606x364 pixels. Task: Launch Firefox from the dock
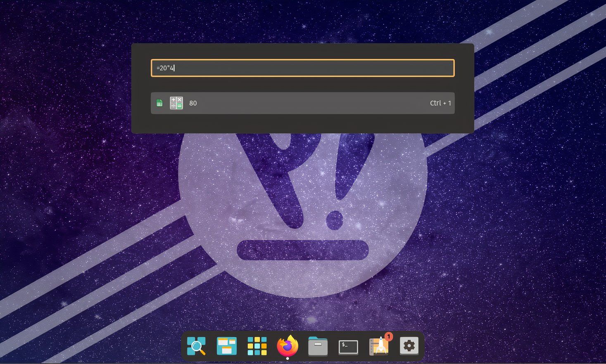[288, 346]
